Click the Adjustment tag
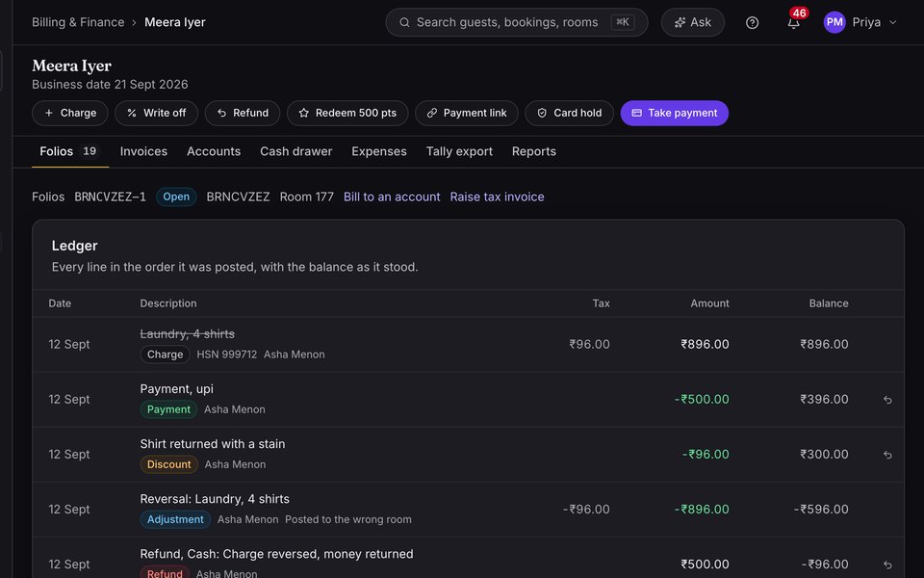The image size is (924, 578). [175, 519]
